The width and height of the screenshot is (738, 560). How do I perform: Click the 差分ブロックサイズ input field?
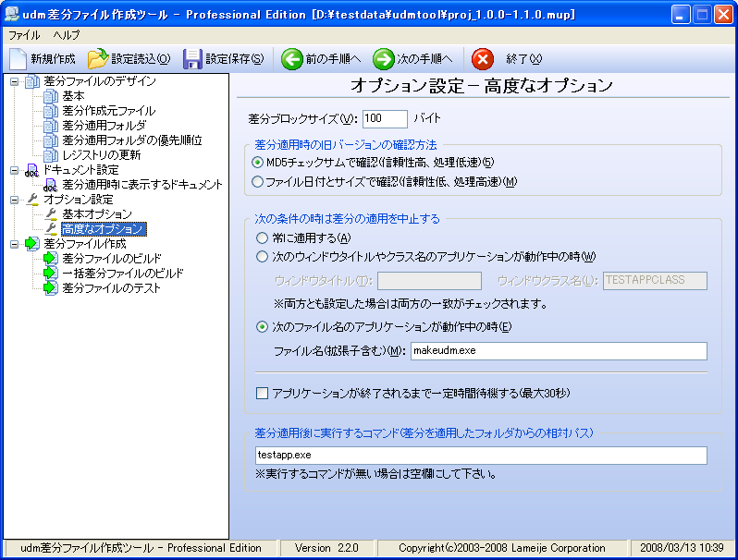pos(384,118)
